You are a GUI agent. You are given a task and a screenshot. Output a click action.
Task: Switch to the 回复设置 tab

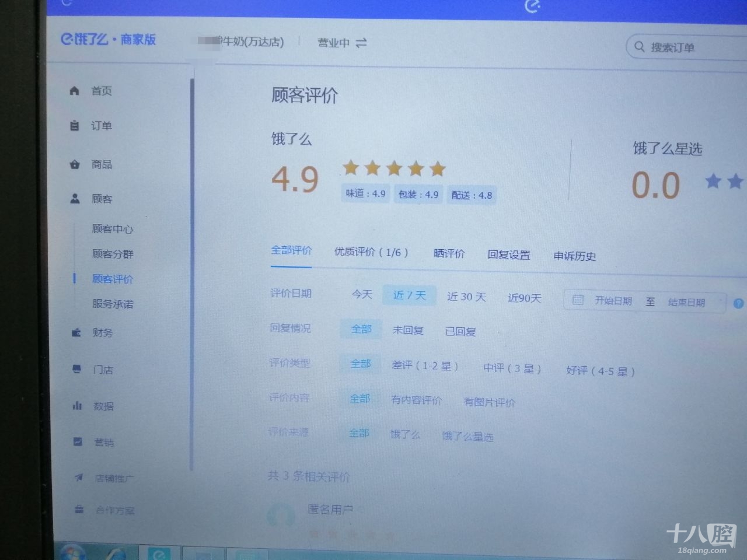tap(509, 255)
